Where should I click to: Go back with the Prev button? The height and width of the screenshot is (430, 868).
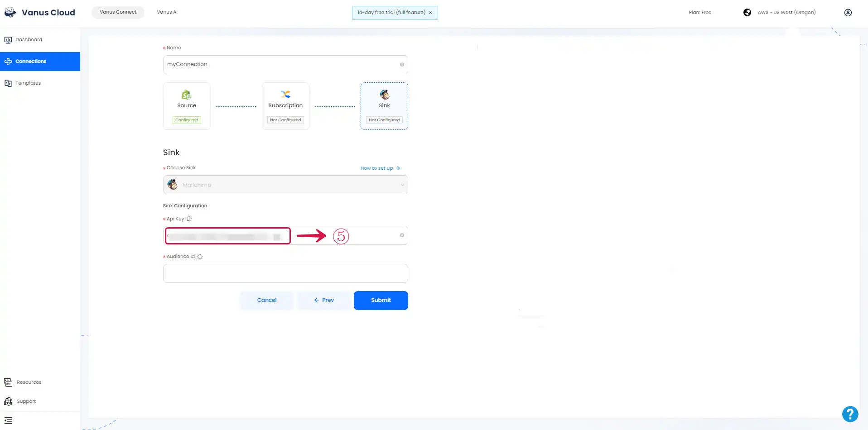[324, 301]
